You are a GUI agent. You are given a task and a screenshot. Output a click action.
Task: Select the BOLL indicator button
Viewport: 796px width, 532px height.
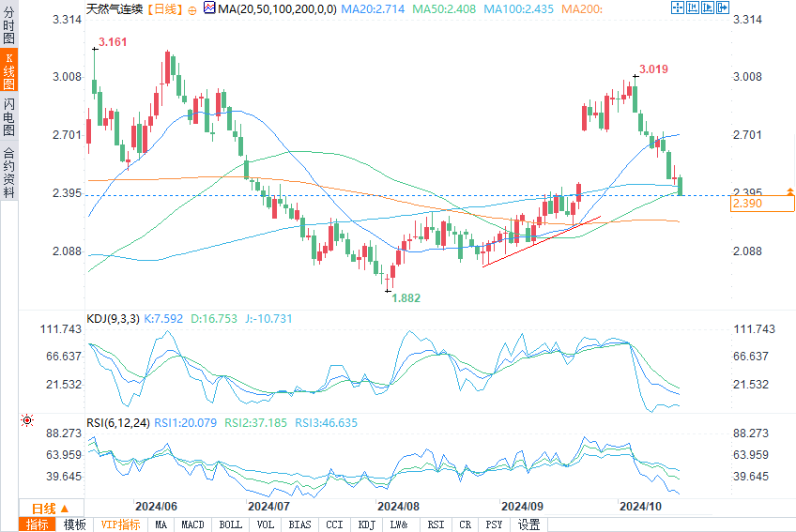point(231,524)
